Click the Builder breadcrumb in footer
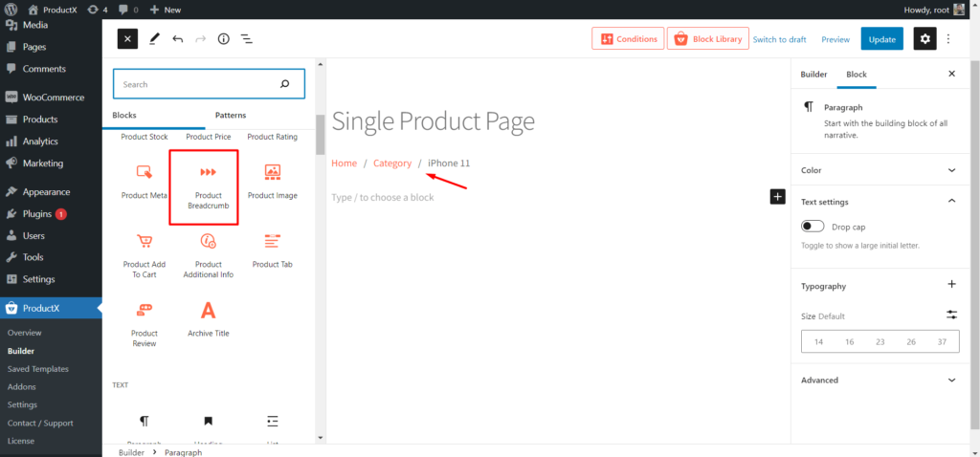The width and height of the screenshot is (980, 457). pos(131,452)
